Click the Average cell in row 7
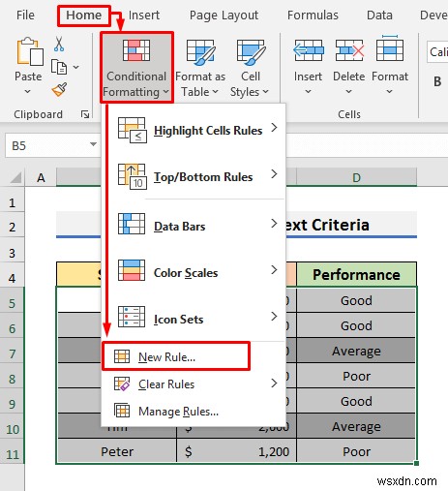Image resolution: width=448 pixels, height=491 pixels. 356,351
